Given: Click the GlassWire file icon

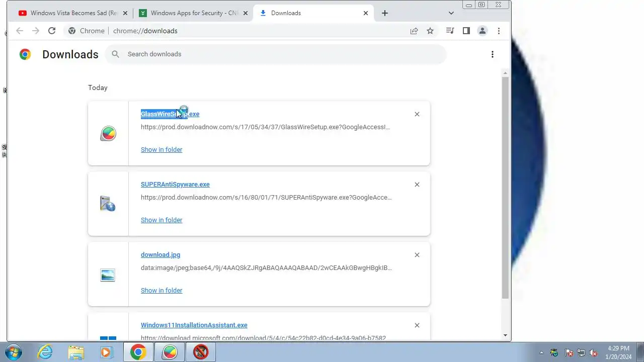Looking at the screenshot, I should pyautogui.click(x=108, y=133).
